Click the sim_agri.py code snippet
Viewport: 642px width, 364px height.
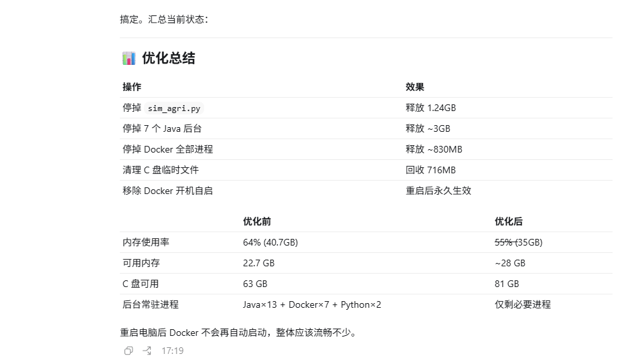(174, 108)
